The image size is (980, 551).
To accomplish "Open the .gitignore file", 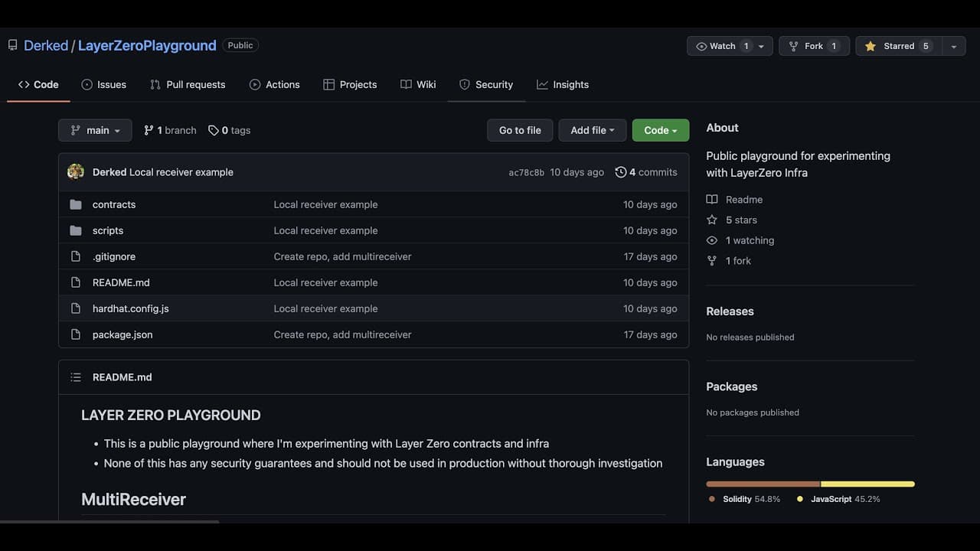I will tap(114, 256).
